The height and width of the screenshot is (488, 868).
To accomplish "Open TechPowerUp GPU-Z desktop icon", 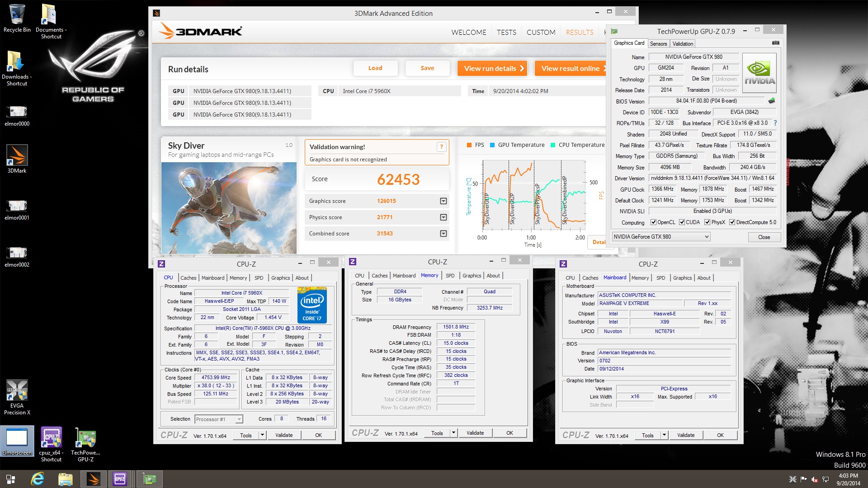I will click(x=85, y=444).
